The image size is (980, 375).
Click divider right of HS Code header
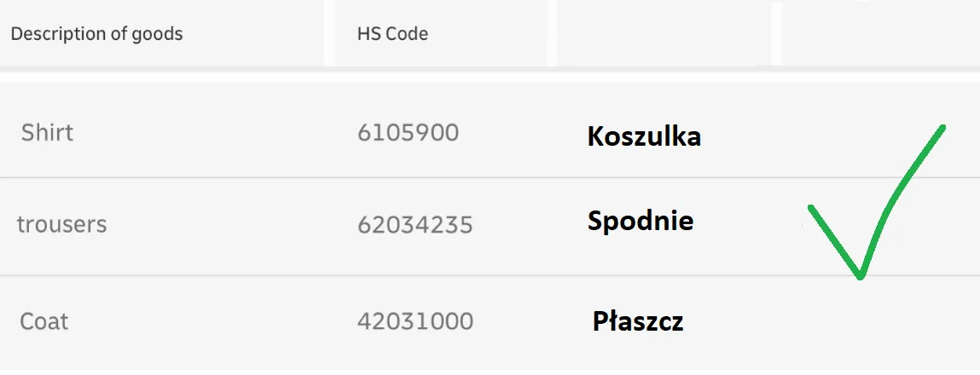[552, 34]
